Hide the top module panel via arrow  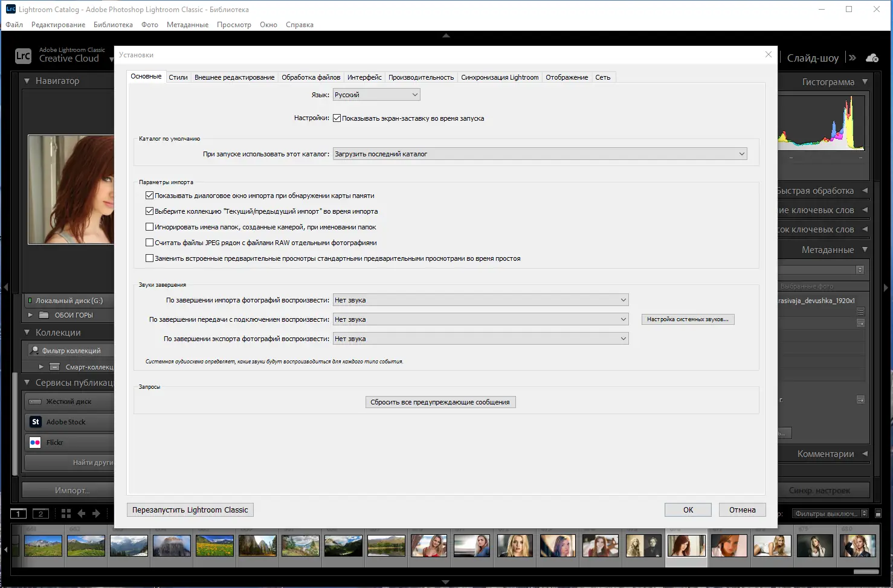(446, 36)
